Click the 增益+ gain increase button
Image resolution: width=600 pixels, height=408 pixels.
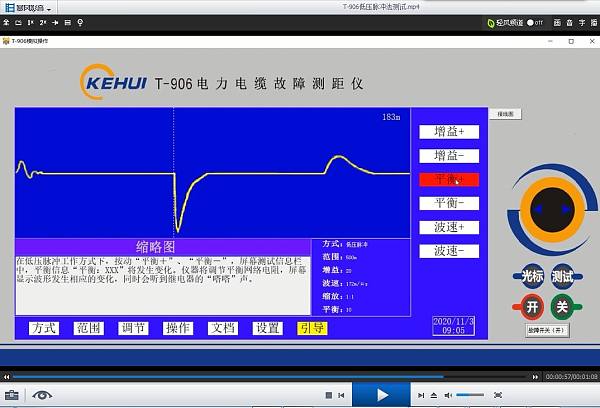[x=449, y=132]
